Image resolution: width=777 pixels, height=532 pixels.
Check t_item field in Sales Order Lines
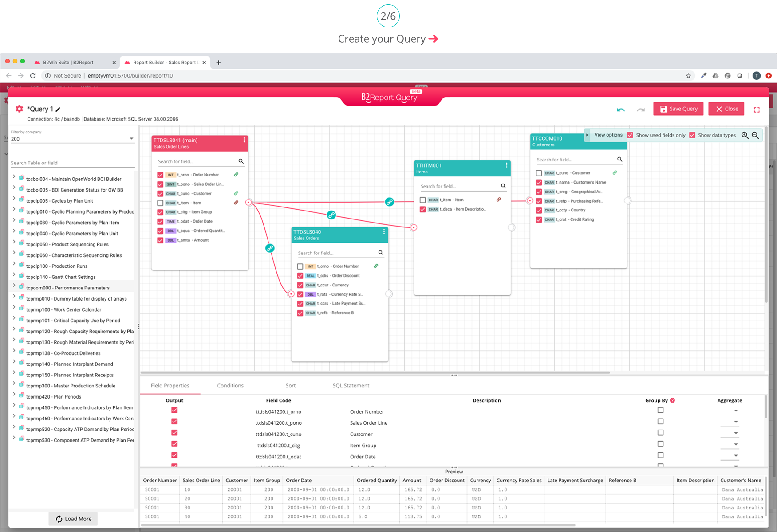pos(160,203)
